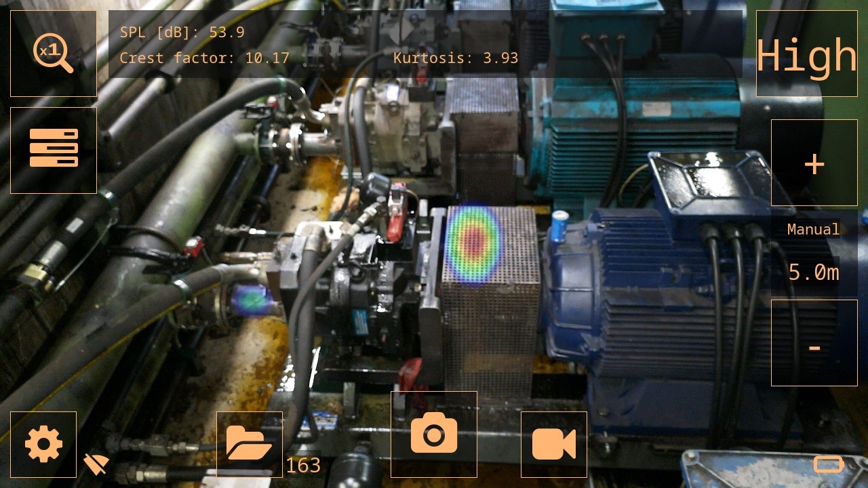Tap the crossed-out Wi-Fi status icon
The height and width of the screenshot is (488, 868).
pyautogui.click(x=96, y=464)
